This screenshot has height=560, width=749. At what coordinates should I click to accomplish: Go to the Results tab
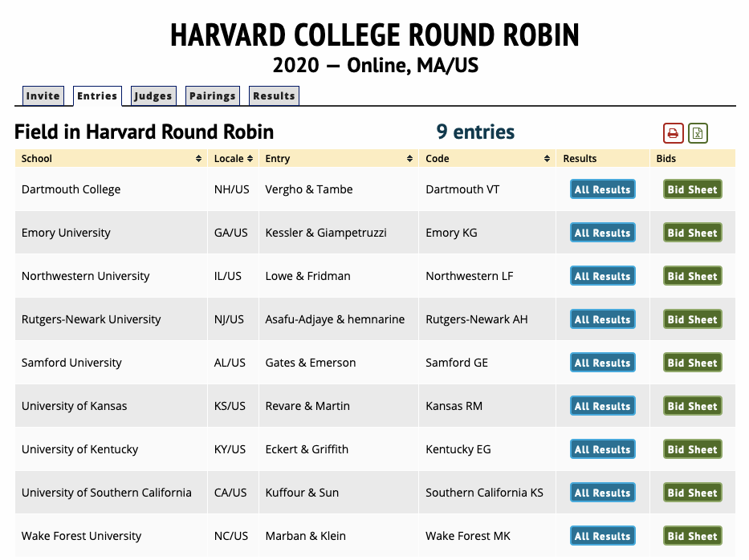(275, 95)
